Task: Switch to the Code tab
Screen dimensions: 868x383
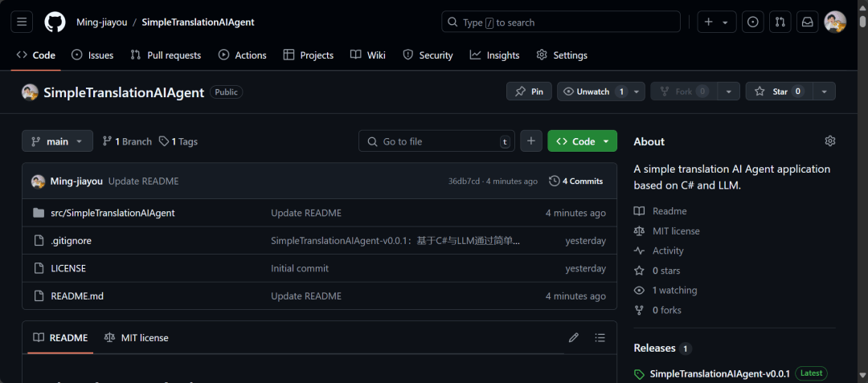Action: coord(36,55)
